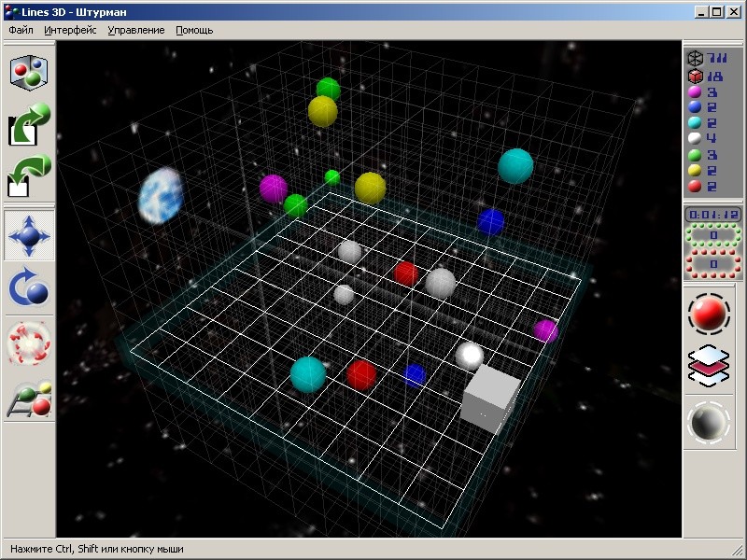Select the rotate view tool
Screen dimensions: 747x560
coord(29,287)
